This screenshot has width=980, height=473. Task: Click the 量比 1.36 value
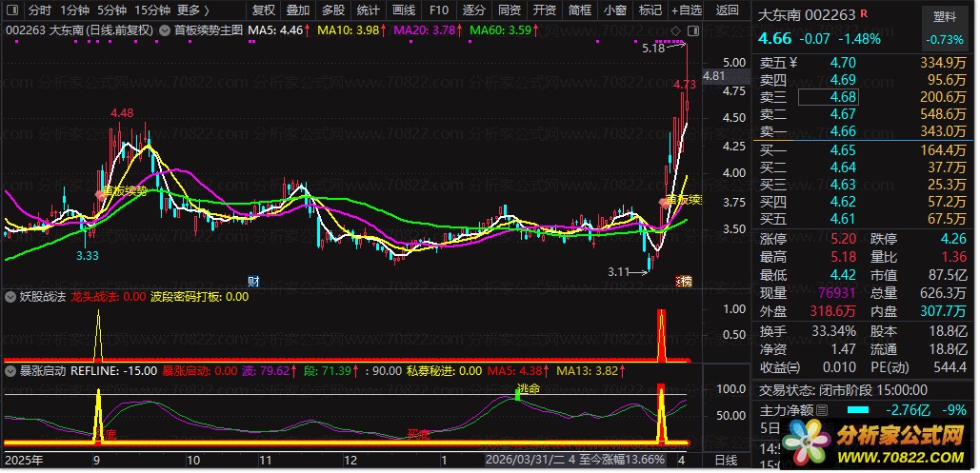[x=953, y=257]
